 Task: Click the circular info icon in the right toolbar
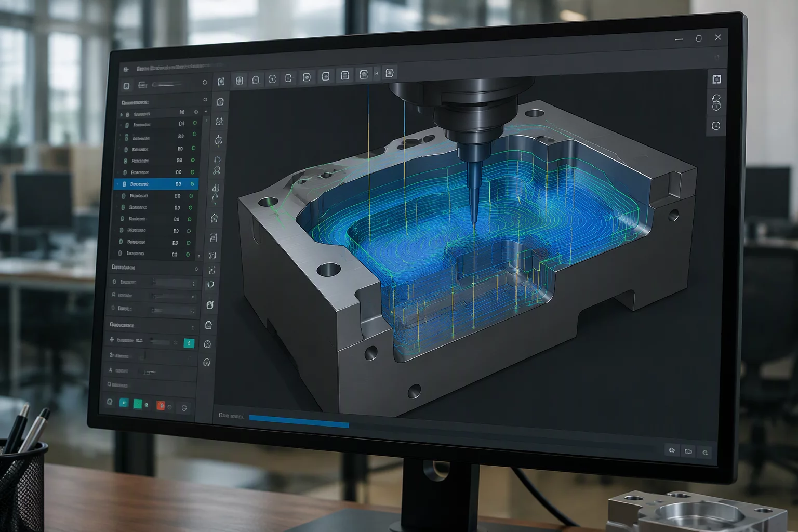pyautogui.click(x=716, y=126)
